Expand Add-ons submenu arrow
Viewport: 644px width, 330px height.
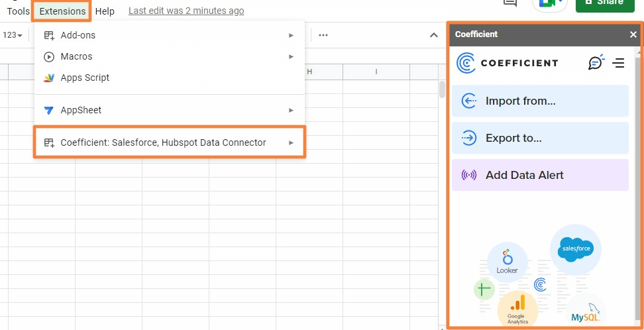(292, 35)
